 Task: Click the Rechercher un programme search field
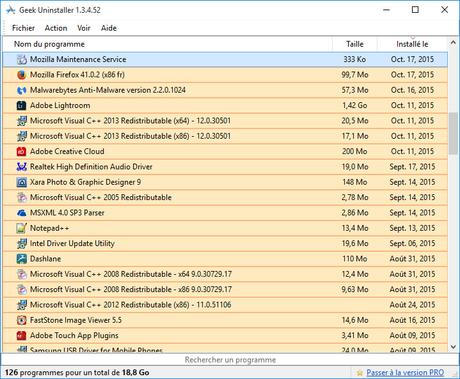pyautogui.click(x=230, y=360)
